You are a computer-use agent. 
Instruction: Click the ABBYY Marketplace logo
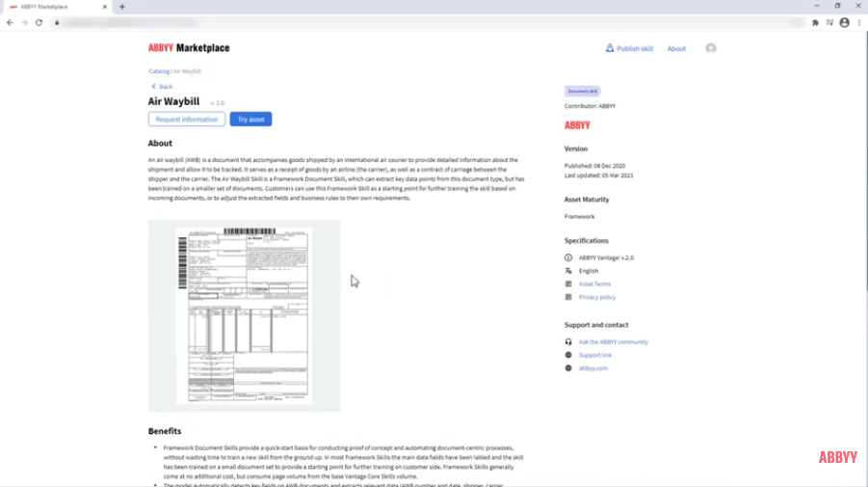[189, 48]
